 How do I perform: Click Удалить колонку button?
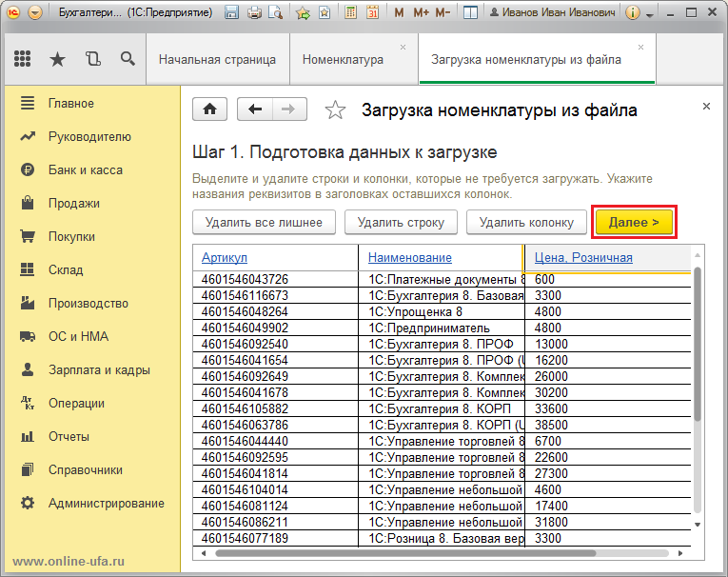point(526,223)
